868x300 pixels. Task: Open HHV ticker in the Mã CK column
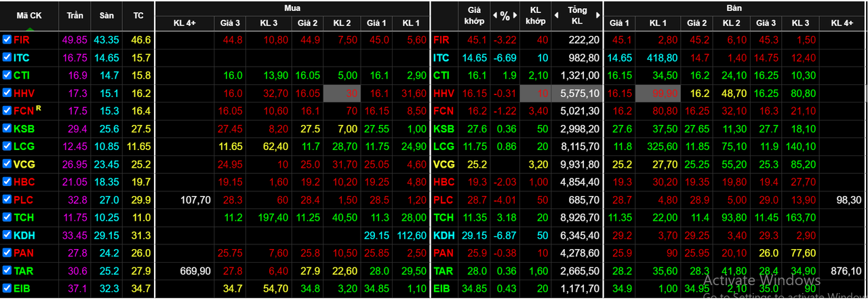(24, 93)
